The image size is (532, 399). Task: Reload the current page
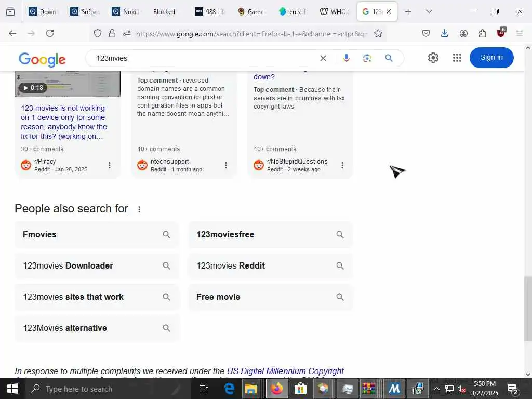click(x=50, y=33)
